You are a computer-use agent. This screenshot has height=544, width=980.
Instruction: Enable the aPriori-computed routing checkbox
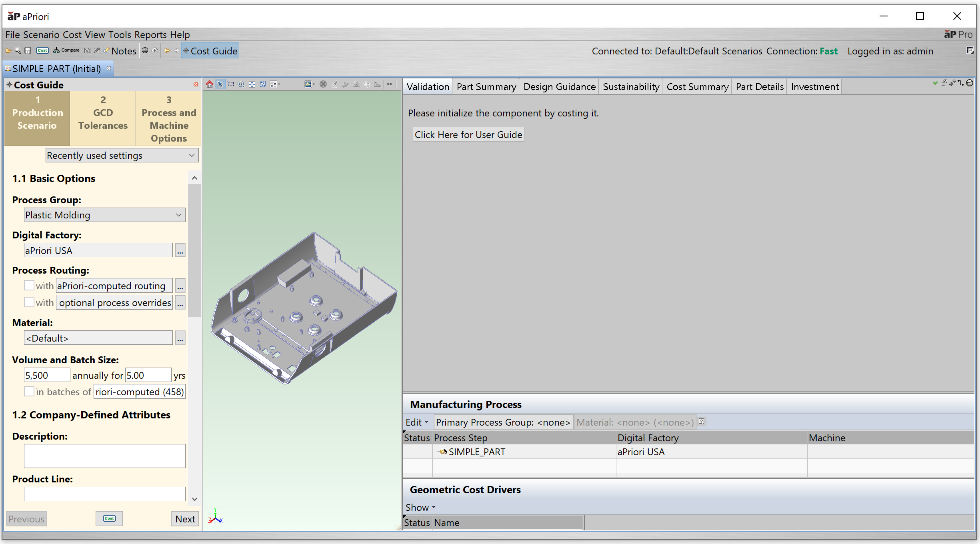click(29, 286)
